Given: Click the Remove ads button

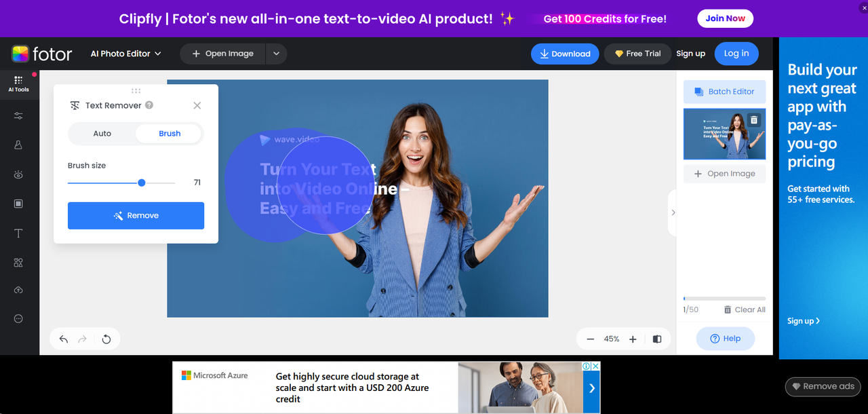Looking at the screenshot, I should click(x=823, y=387).
